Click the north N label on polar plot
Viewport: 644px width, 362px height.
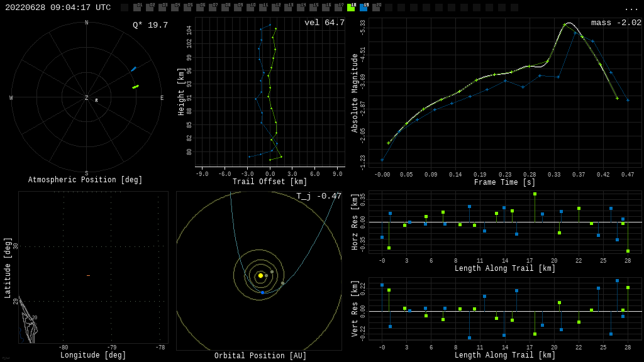(87, 23)
